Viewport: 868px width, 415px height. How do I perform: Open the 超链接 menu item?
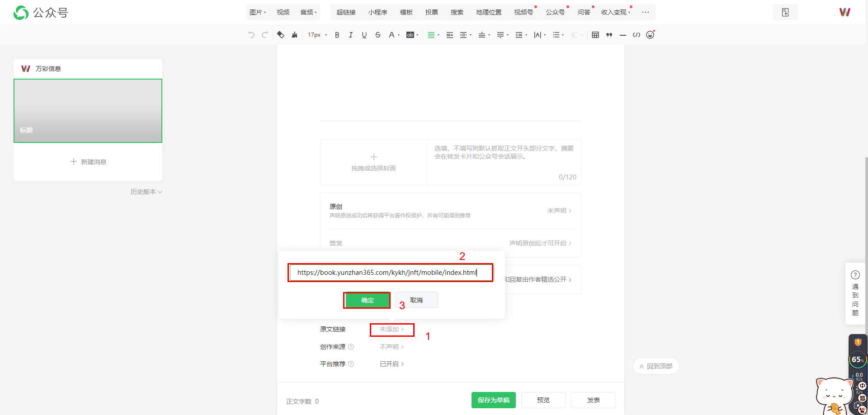(346, 12)
